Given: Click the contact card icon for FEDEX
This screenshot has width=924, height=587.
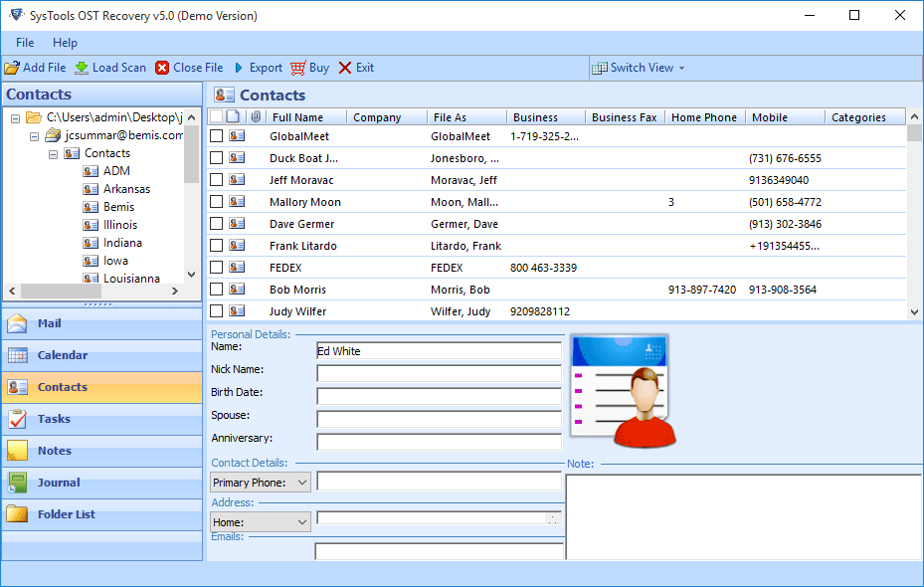Looking at the screenshot, I should (x=237, y=268).
